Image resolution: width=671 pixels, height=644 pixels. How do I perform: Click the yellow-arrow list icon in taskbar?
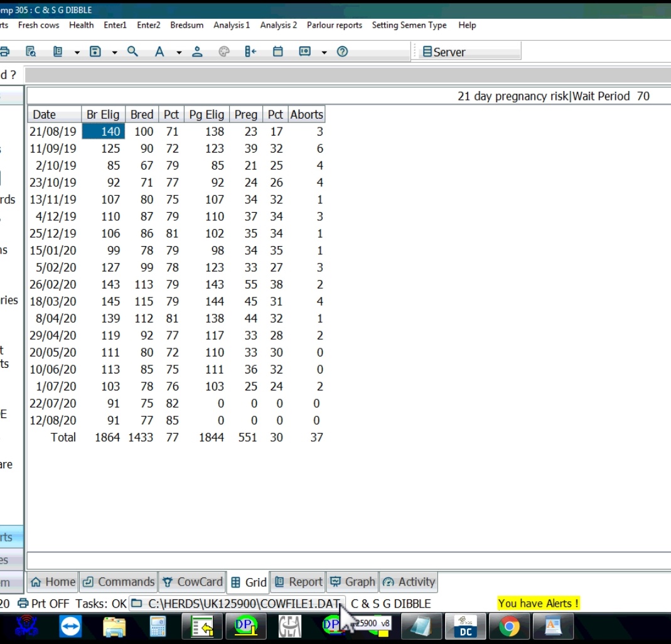coord(202,626)
